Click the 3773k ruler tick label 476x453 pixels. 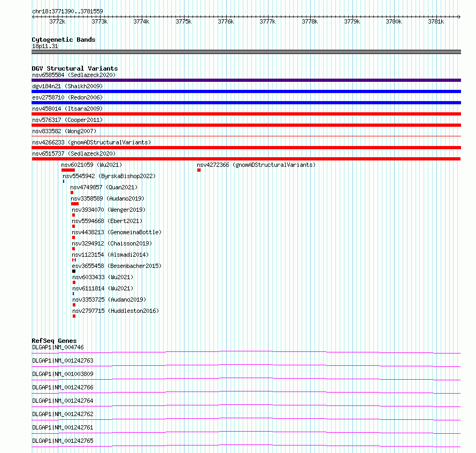(99, 21)
